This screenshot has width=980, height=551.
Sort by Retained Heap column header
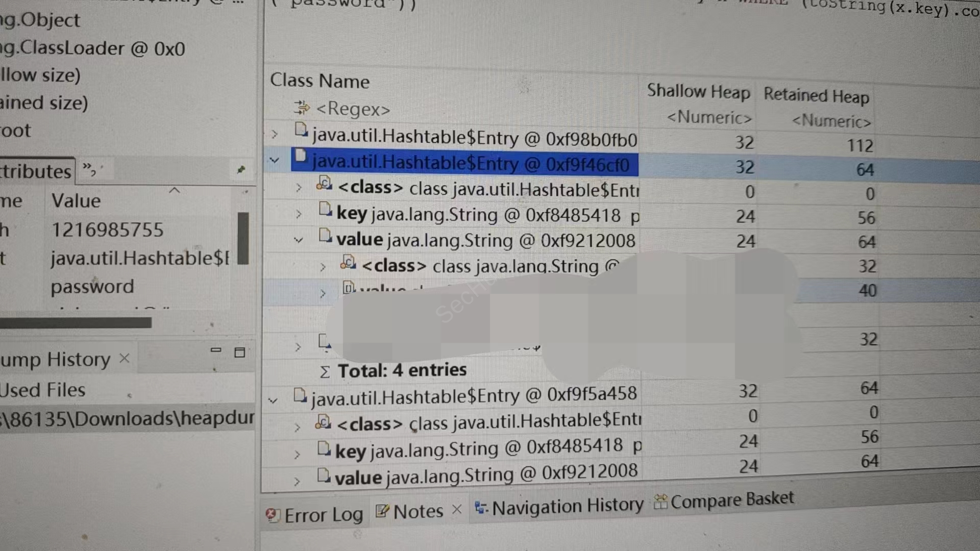coord(816,95)
